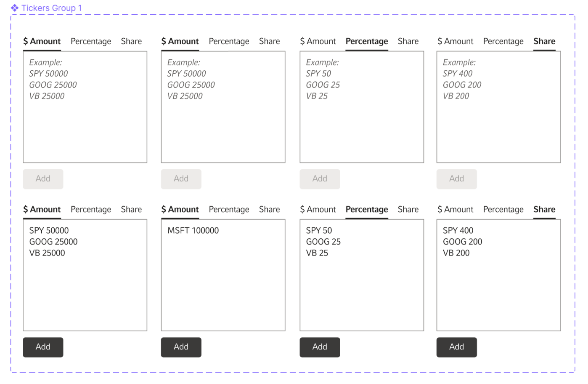Click the Tickers Group 1 component icon
This screenshot has width=588, height=384.
[x=15, y=8]
